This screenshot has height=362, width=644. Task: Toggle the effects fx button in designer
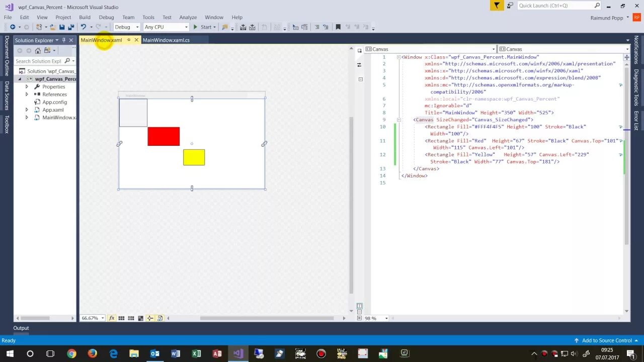coord(112,318)
